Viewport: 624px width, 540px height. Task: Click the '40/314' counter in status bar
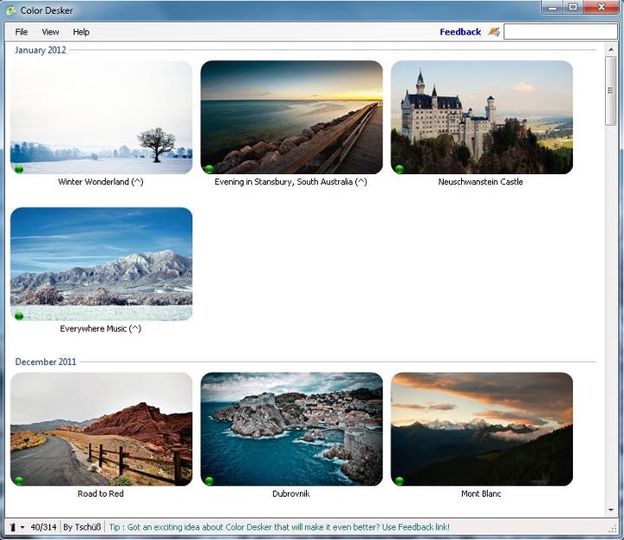point(43,527)
